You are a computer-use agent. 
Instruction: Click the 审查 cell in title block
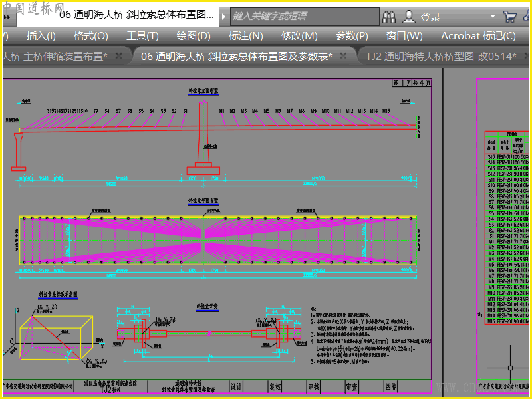tap(352, 386)
